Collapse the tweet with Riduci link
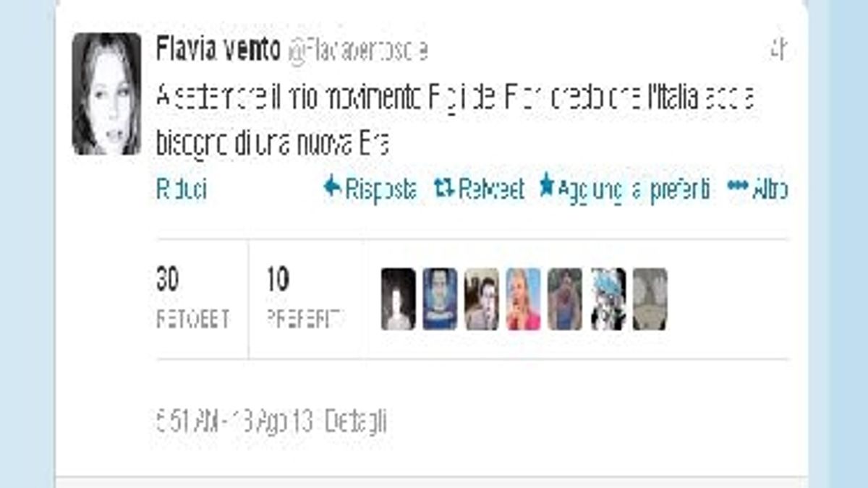868x488 pixels. pyautogui.click(x=182, y=189)
